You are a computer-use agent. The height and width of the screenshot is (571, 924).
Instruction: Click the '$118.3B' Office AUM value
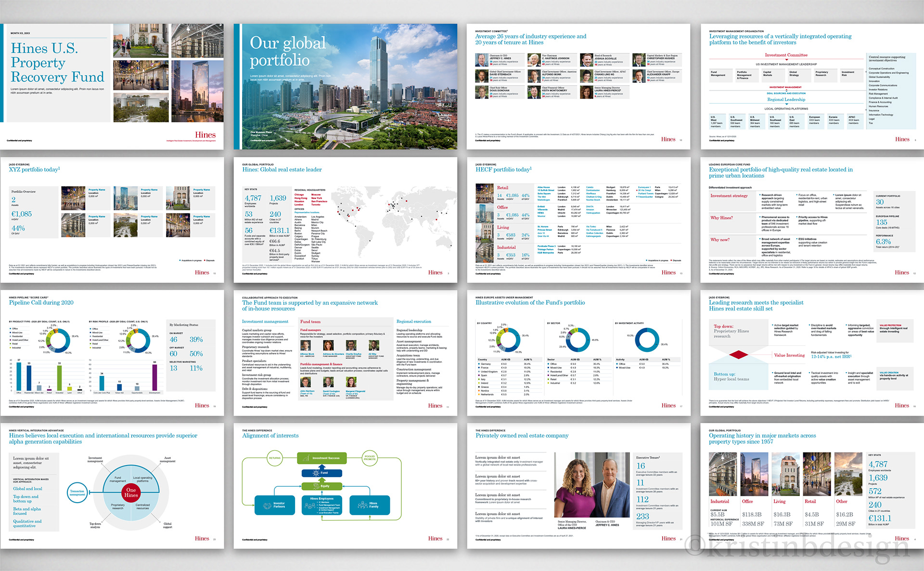click(x=751, y=514)
